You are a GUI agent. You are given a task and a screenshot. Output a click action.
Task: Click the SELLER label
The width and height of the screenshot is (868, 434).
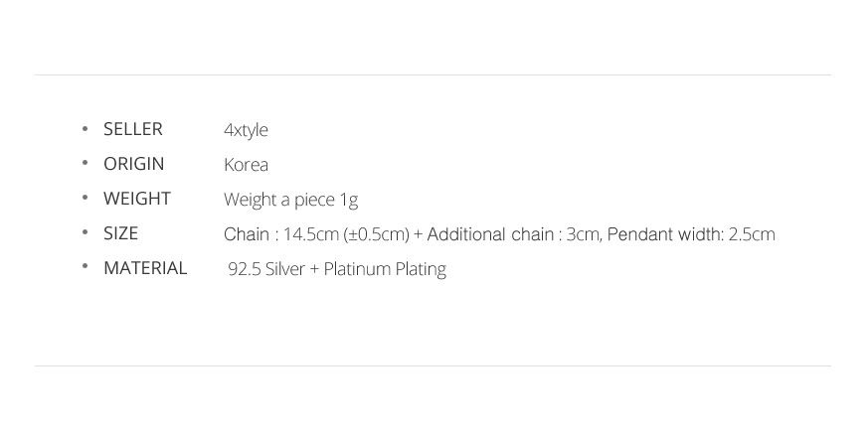point(133,129)
